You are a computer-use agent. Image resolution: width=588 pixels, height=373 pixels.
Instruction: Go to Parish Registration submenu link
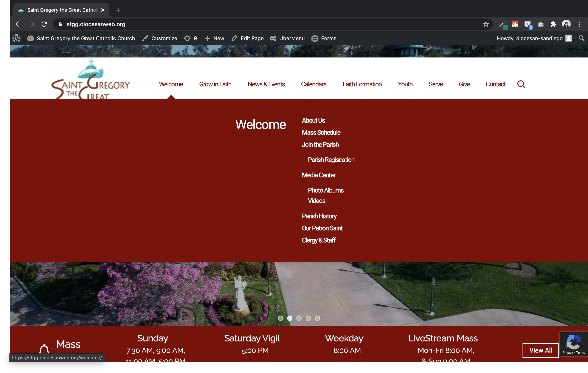[x=331, y=160]
